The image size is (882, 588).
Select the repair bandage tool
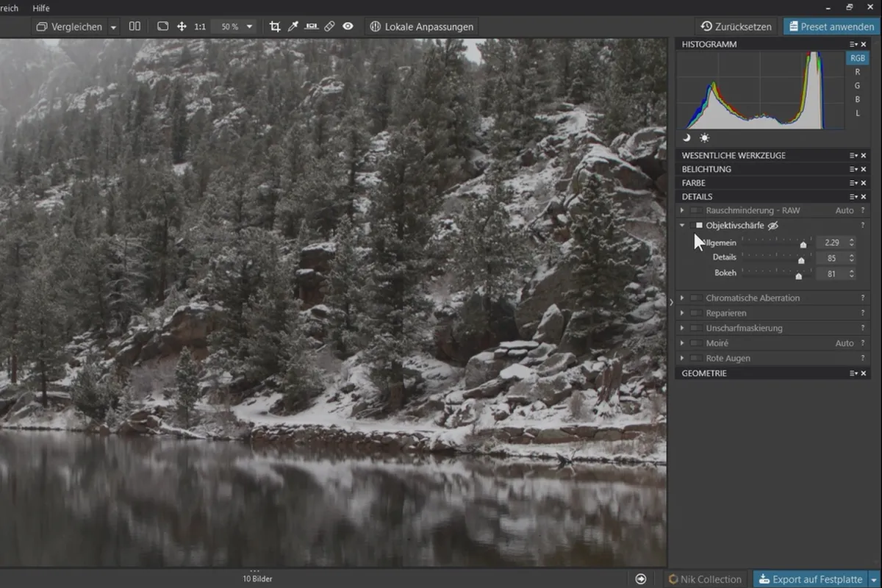[x=329, y=26]
